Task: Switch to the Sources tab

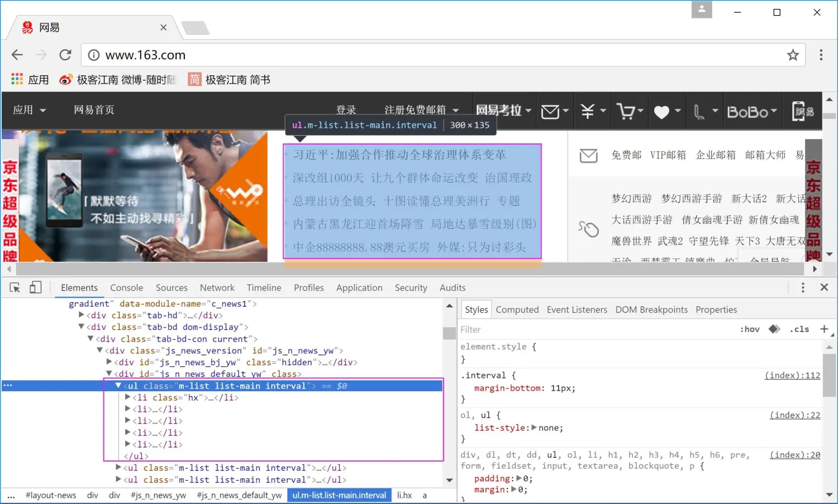Action: (172, 288)
